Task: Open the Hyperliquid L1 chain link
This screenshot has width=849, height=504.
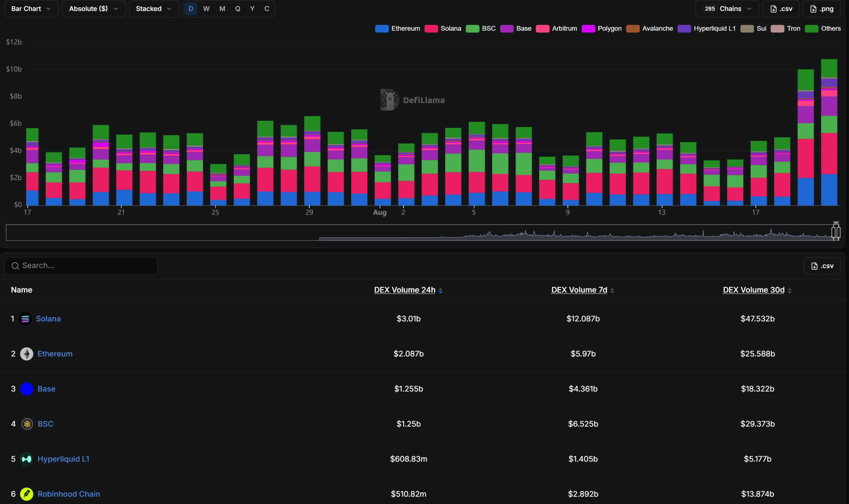Action: tap(63, 459)
